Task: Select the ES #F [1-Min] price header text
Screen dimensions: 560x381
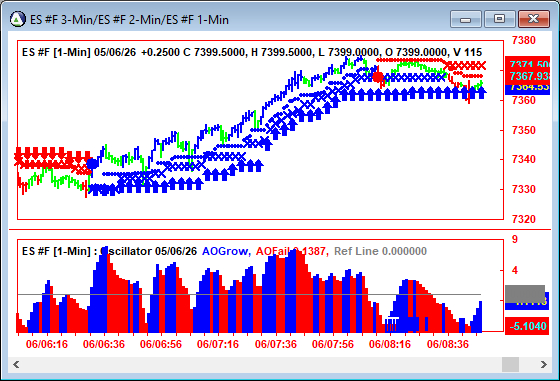Action: point(252,52)
